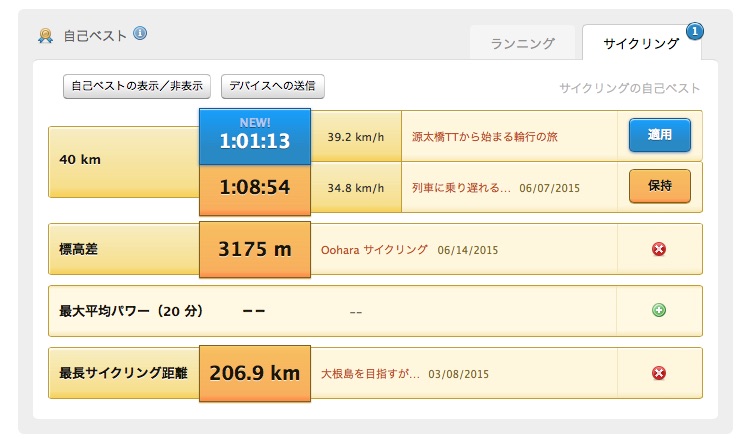Apply the new record with 適用 button

point(659,135)
